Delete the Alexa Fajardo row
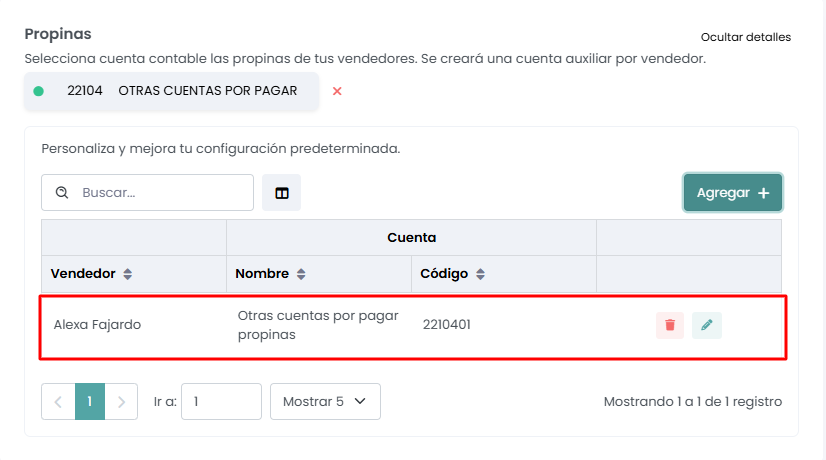Image resolution: width=826 pixels, height=460 pixels. [670, 325]
